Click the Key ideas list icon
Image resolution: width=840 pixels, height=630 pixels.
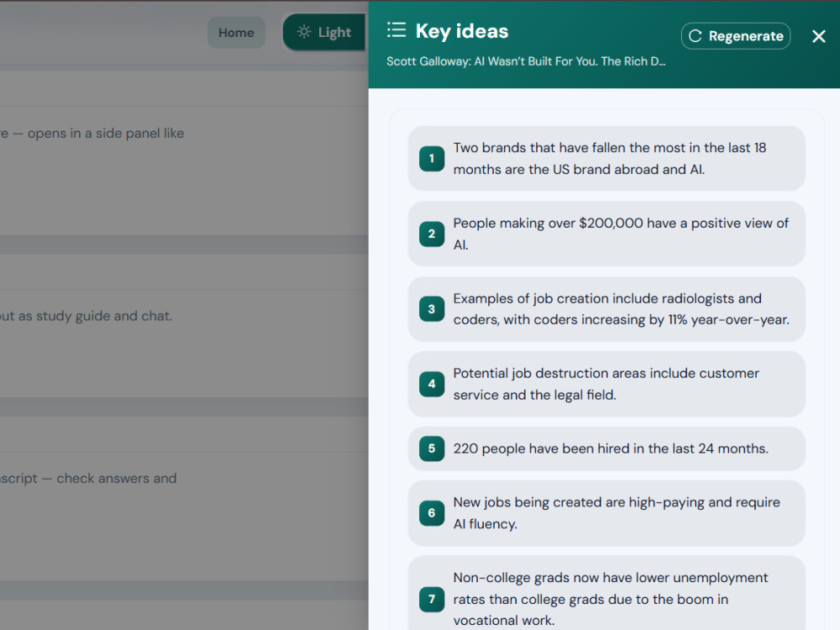[x=396, y=30]
